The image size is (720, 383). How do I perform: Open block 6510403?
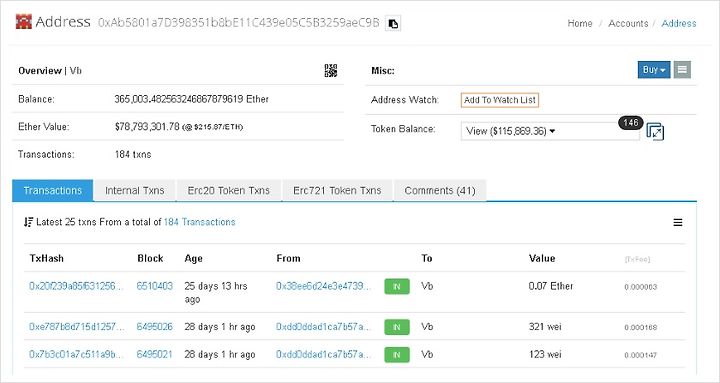[x=155, y=286]
